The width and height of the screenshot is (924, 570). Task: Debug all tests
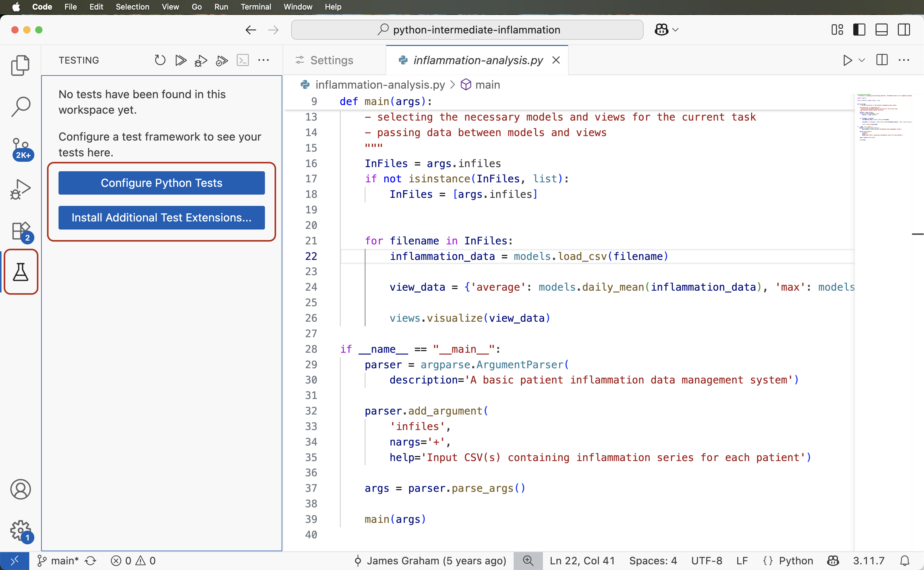coord(201,60)
